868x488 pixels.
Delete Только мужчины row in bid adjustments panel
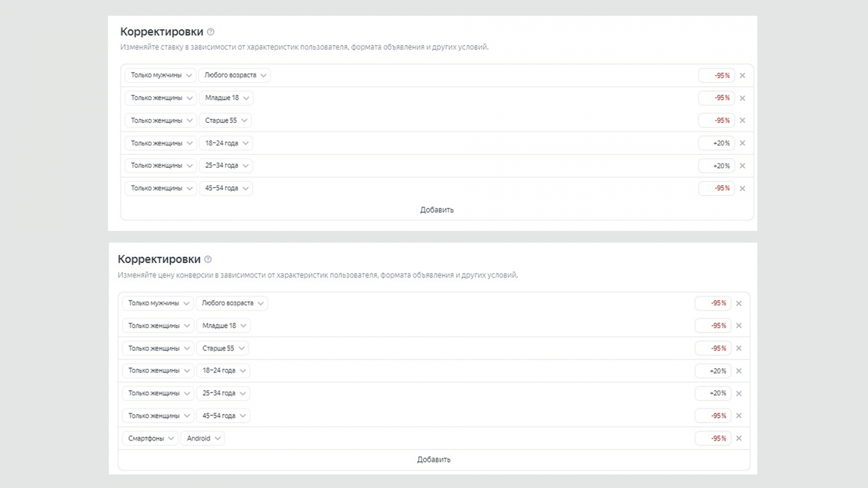(x=743, y=75)
